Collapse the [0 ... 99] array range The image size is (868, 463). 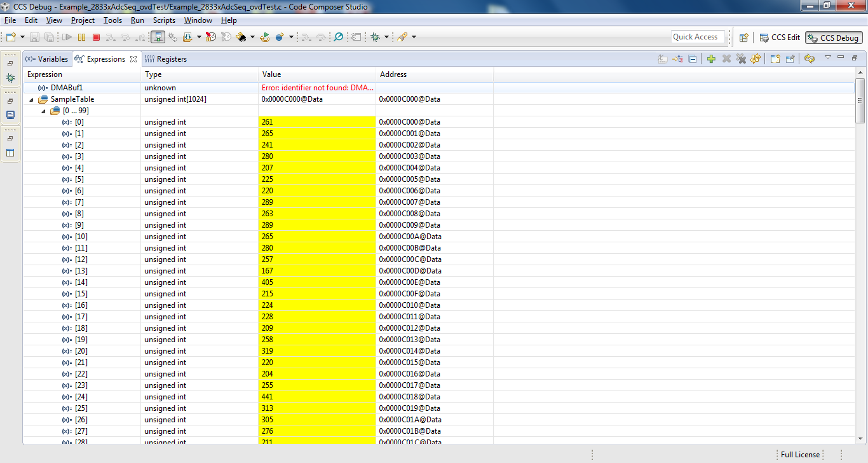coord(43,111)
